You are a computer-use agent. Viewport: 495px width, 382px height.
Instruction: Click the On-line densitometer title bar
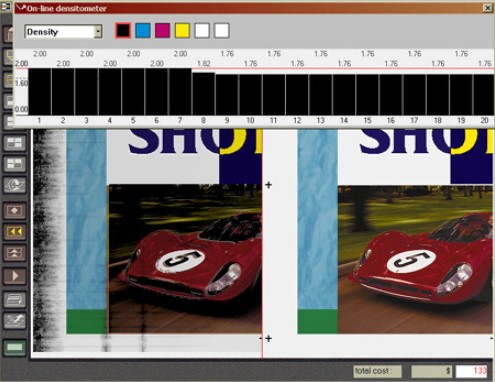pos(254,8)
